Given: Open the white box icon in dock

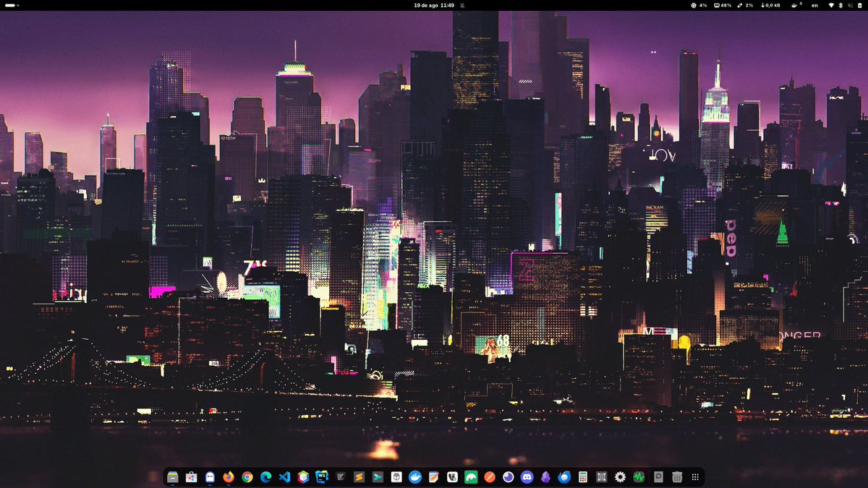Looking at the screenshot, I should pos(396,477).
